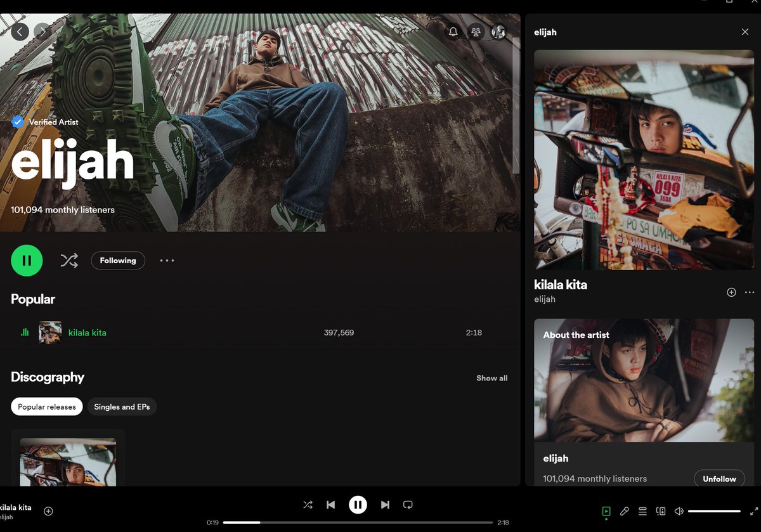
Task: Seek using the song progress bar
Action: tap(358, 522)
